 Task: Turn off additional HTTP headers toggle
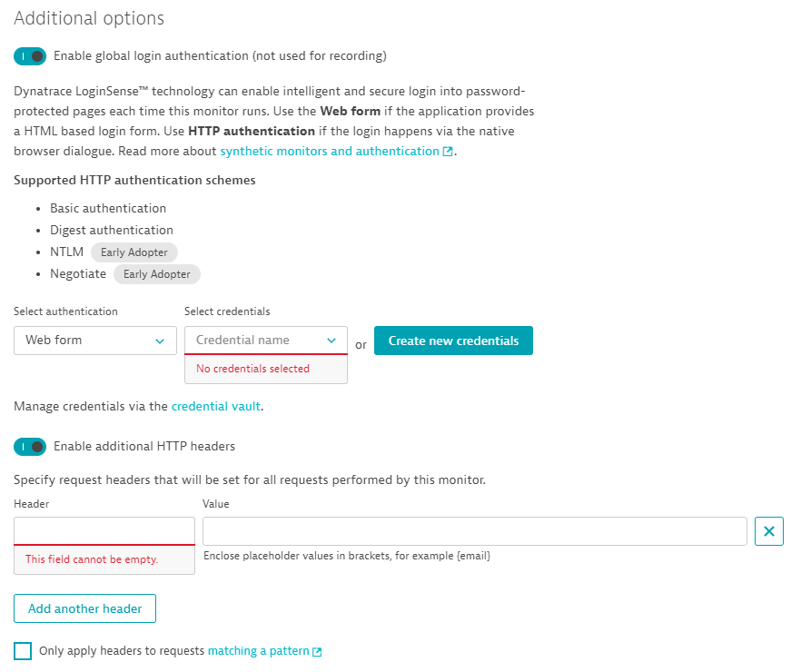tap(30, 447)
